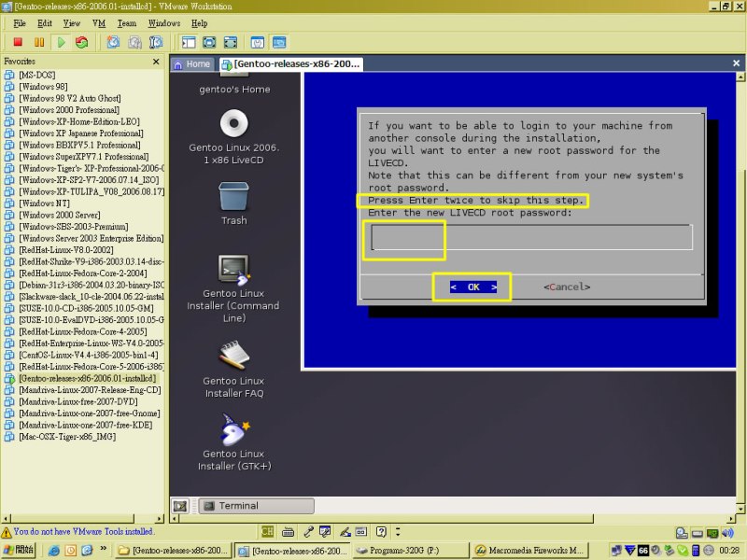Open Programs-320G (P:) taskbar item
This screenshot has width=747, height=560.
[x=410, y=551]
